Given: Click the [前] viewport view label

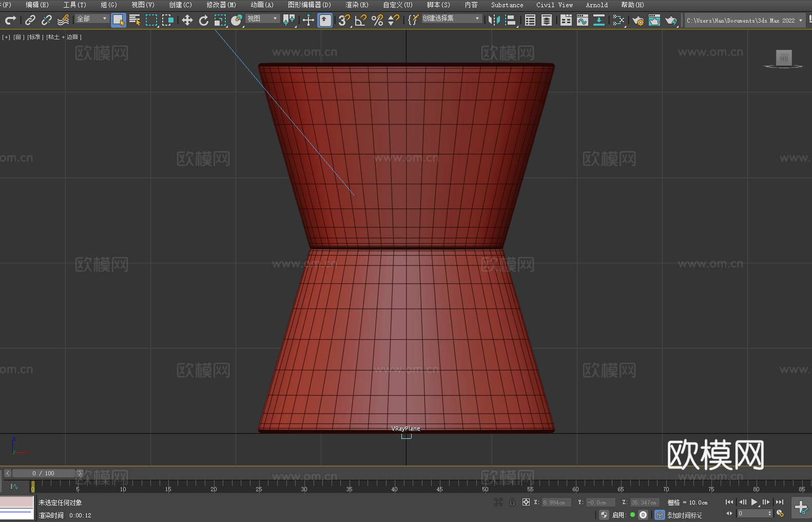Looking at the screenshot, I should (18, 37).
